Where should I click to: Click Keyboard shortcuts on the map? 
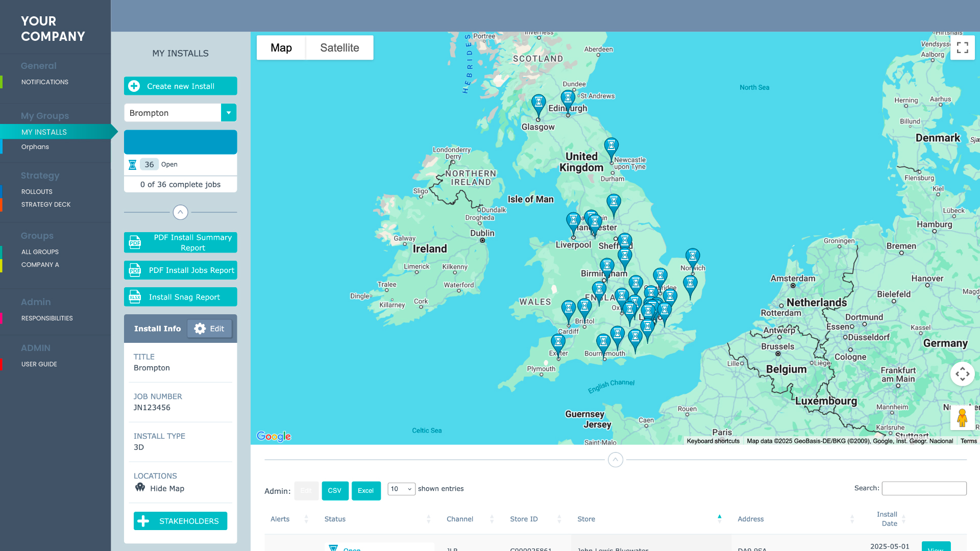coord(713,441)
